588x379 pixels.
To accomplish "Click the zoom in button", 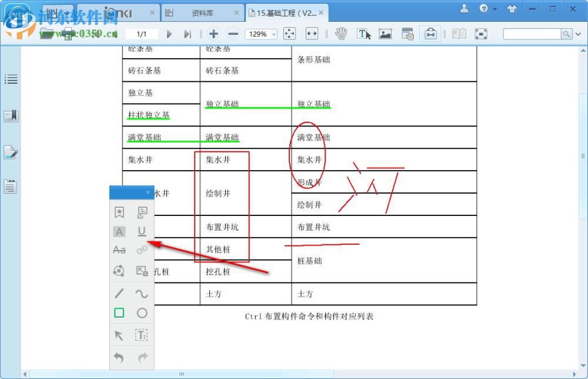I will 213,34.
